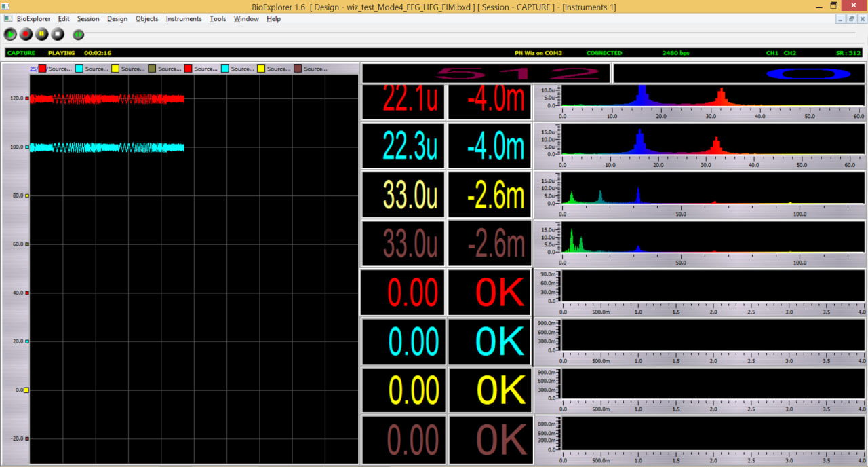The width and height of the screenshot is (868, 467).
Task: Toggle the olive Source legend swatch
Action: click(153, 69)
